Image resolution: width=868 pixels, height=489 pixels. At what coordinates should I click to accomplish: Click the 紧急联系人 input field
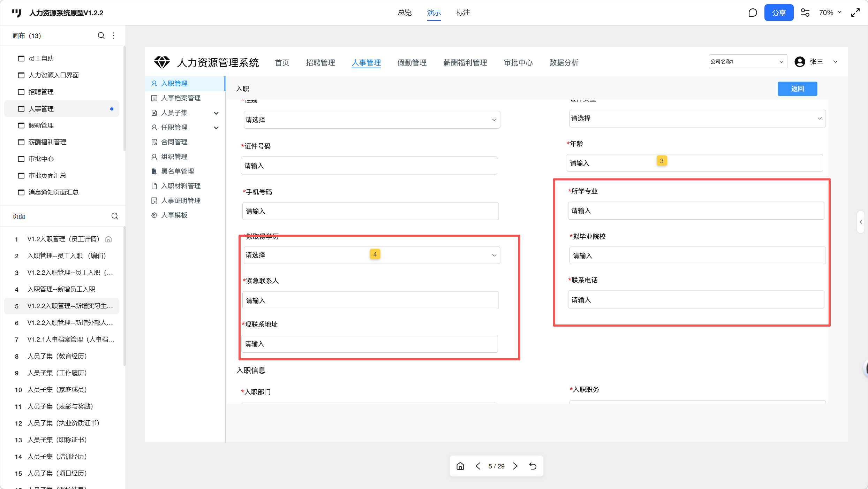point(370,300)
